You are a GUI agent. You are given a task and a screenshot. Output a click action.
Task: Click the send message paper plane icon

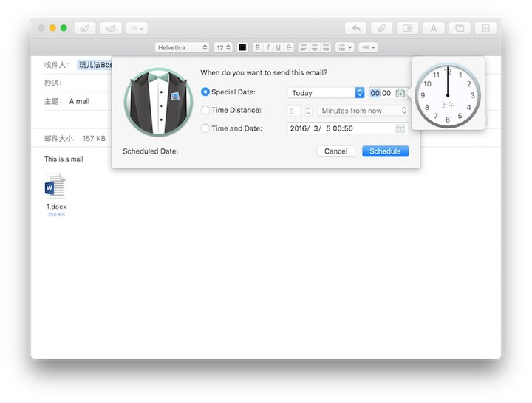click(x=85, y=28)
